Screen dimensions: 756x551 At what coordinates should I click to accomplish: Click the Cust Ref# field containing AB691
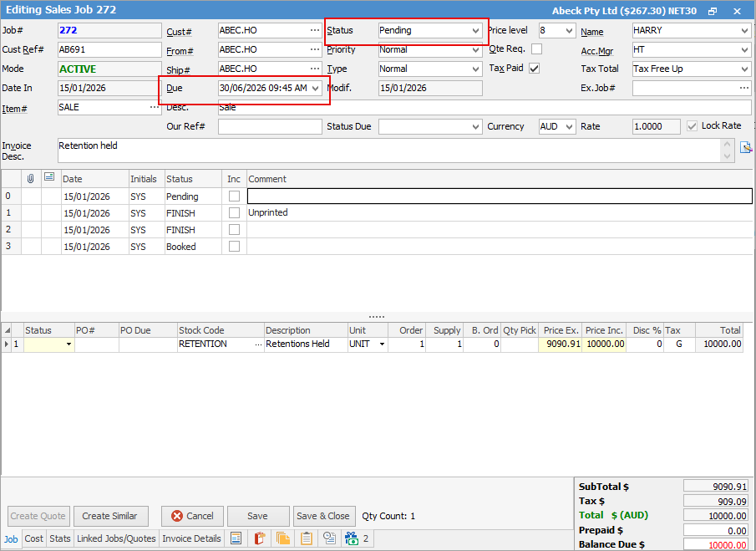click(109, 49)
